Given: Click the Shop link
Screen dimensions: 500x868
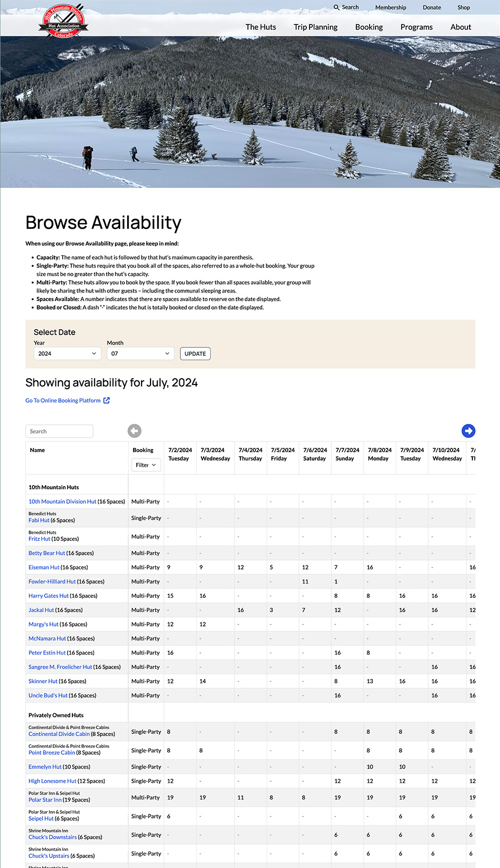Looking at the screenshot, I should coord(464,7).
